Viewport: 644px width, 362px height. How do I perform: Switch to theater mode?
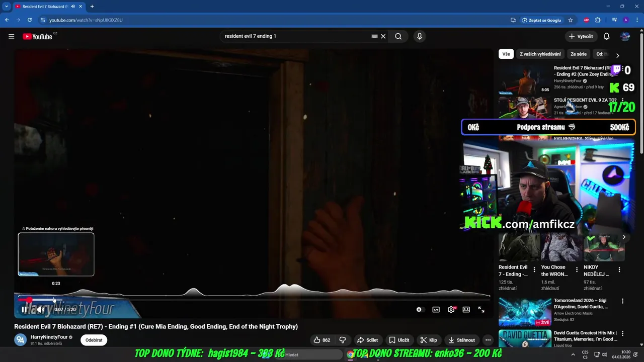click(x=466, y=310)
